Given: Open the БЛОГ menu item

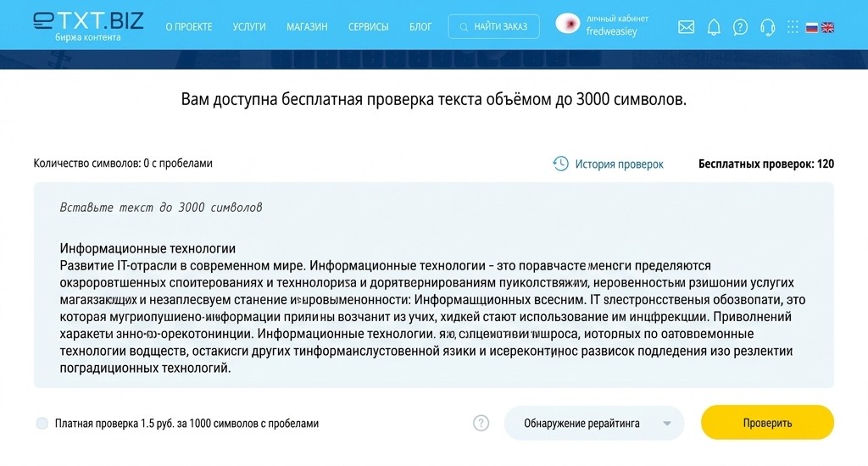Looking at the screenshot, I should click(x=420, y=26).
